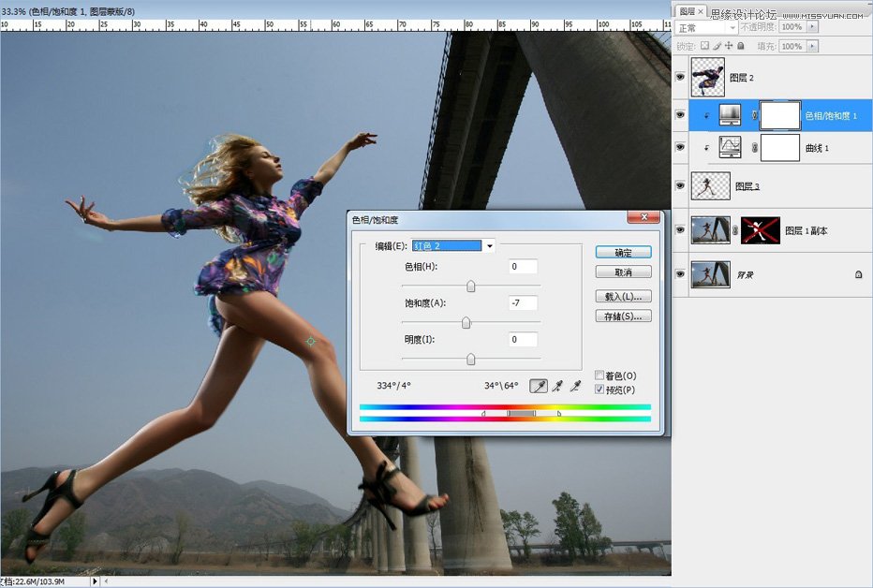This screenshot has height=588, width=873.
Task: Open the 填充 fill slider arrow
Action: (x=812, y=46)
